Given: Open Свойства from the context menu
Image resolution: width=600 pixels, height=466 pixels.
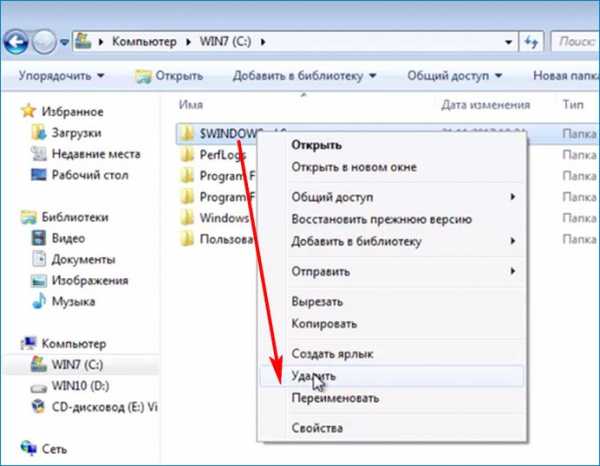Looking at the screenshot, I should [391, 428].
